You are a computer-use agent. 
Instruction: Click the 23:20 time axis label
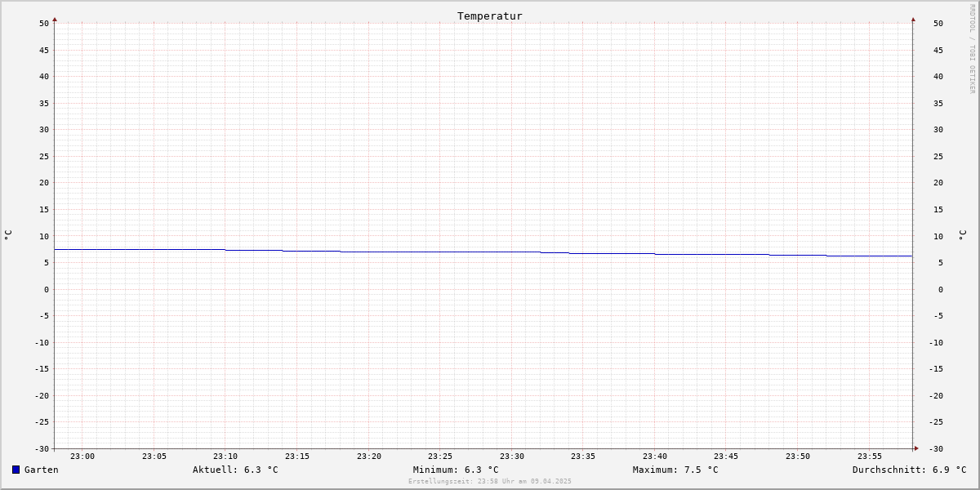tap(369, 457)
